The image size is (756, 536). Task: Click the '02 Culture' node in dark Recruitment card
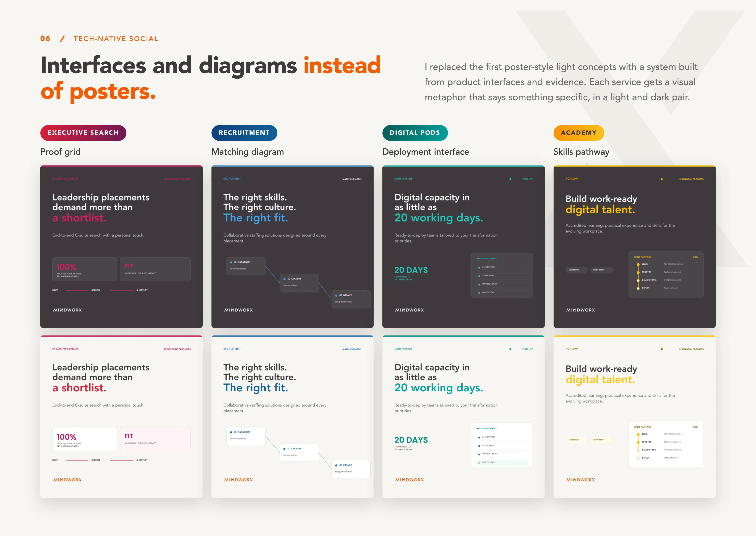point(299,283)
